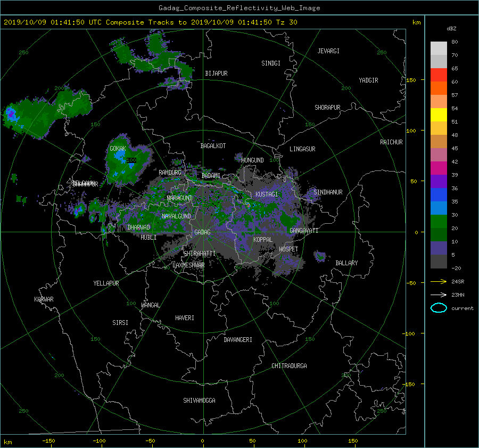
Task: Click the LAXMESHWAR city label
Action: 188,265
